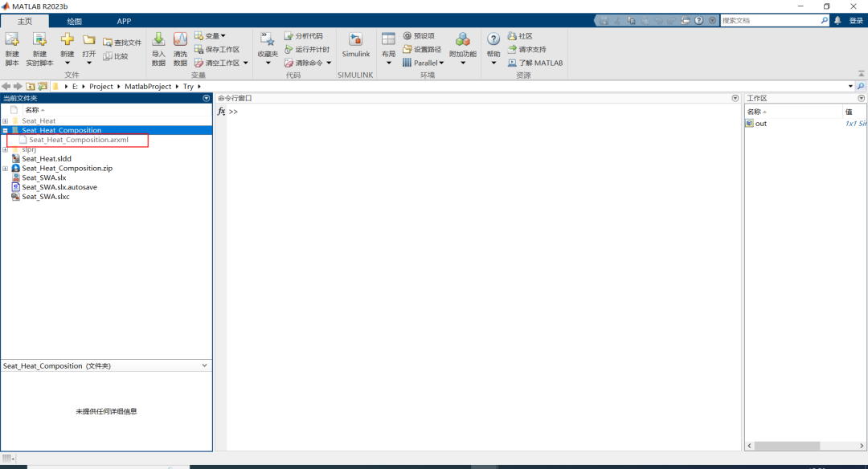Open the quick access toolbar options dropdown

pos(712,20)
